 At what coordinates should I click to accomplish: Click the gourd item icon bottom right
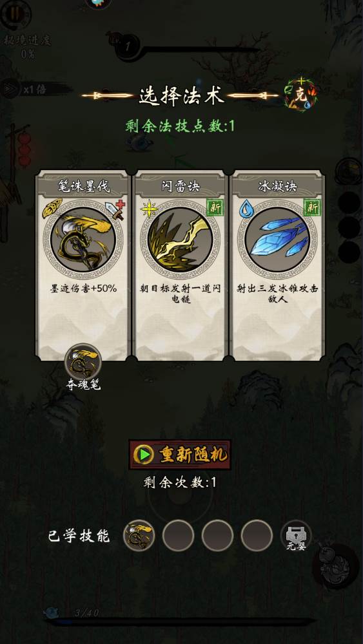[x=336, y=567]
